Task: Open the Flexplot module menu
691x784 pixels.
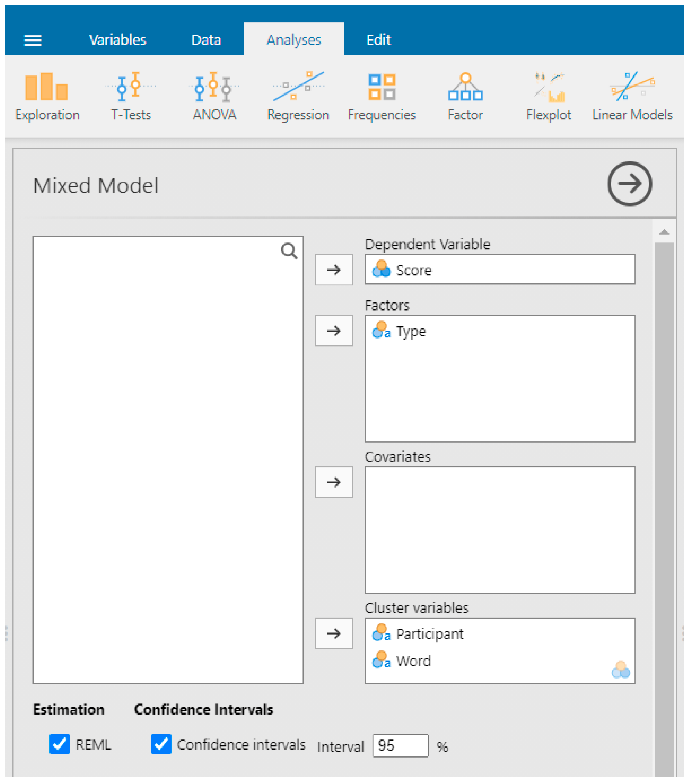Action: coord(548,96)
